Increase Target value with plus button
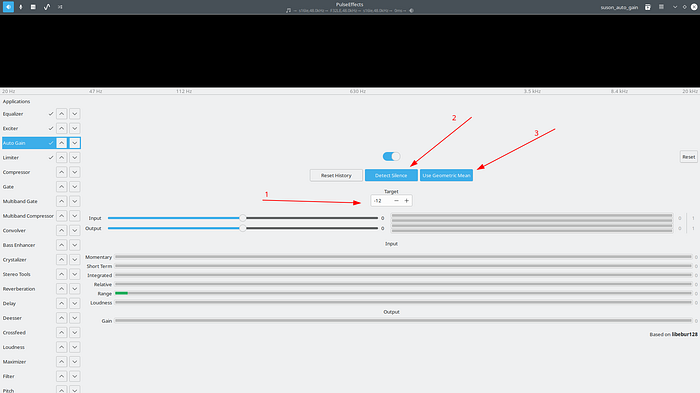Screen dimensions: 700x393 coord(407,201)
